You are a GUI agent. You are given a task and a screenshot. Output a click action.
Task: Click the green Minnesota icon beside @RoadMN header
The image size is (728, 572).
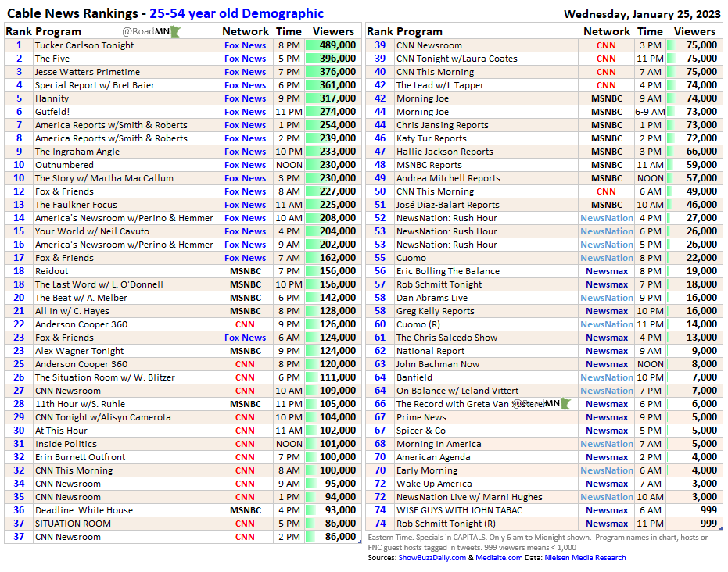pyautogui.click(x=175, y=31)
